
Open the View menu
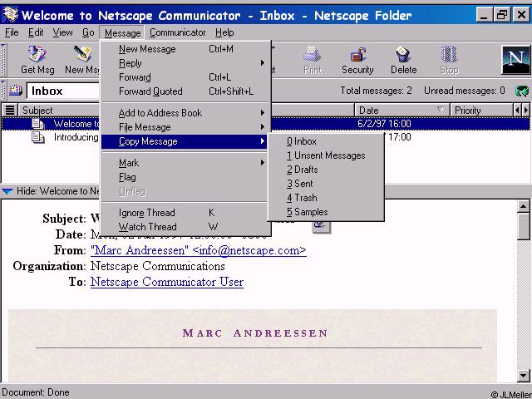click(62, 32)
